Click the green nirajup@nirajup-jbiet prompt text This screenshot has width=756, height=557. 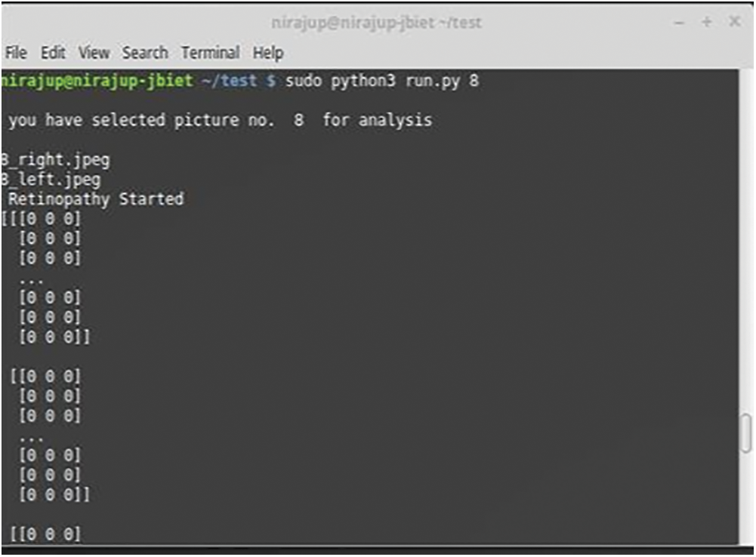pyautogui.click(x=97, y=81)
